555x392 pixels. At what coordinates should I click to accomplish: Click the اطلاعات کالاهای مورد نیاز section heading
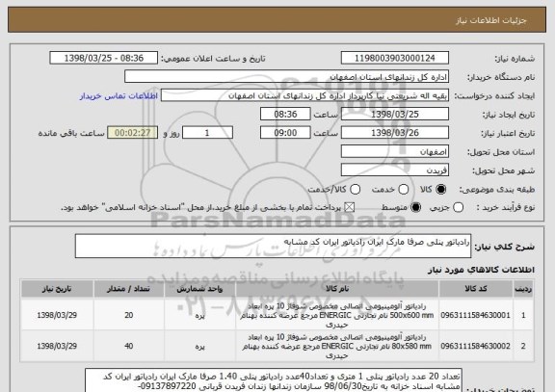(x=481, y=270)
